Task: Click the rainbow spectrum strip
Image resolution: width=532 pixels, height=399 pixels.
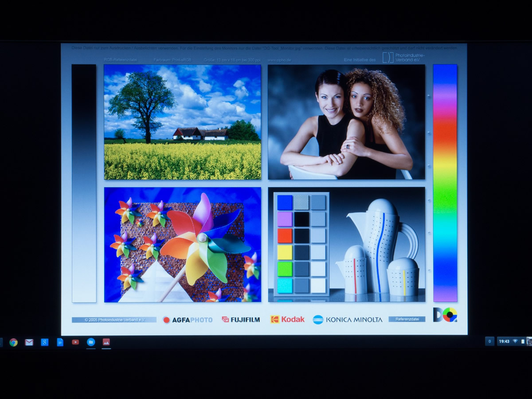Action: 445,183
